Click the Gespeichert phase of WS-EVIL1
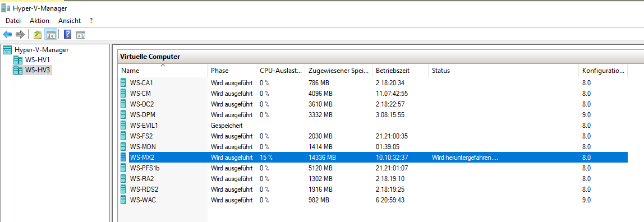644x222 pixels. pos(226,125)
